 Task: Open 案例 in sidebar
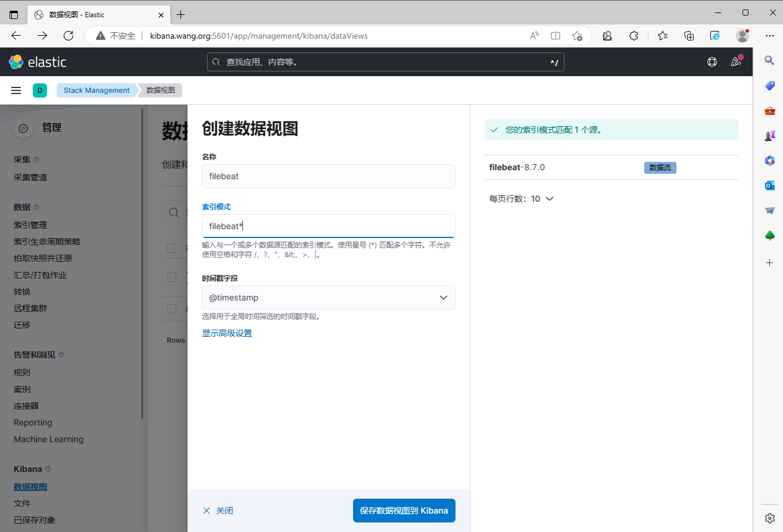pyautogui.click(x=22, y=389)
